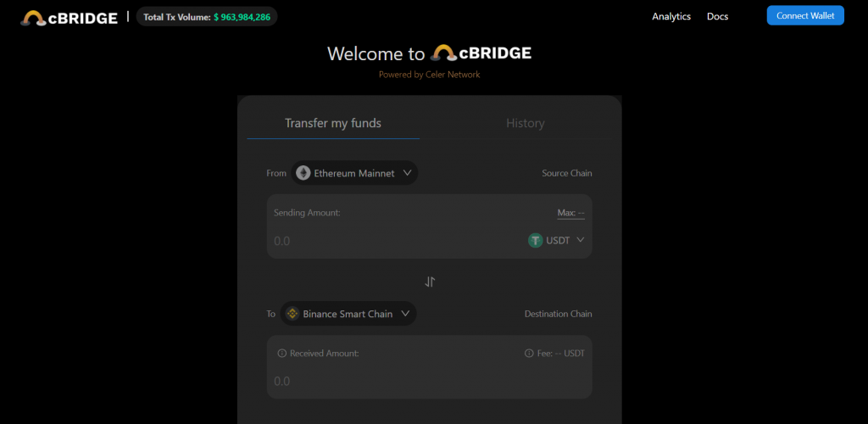Click the Sending Amount: label
The image size is (868, 424).
pos(307,213)
